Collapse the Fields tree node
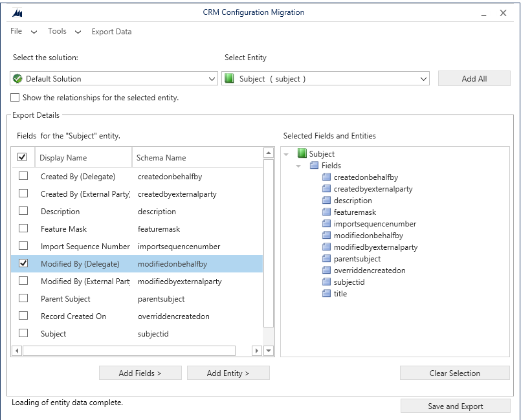Screen dimensions: 521x420 tap(298, 166)
